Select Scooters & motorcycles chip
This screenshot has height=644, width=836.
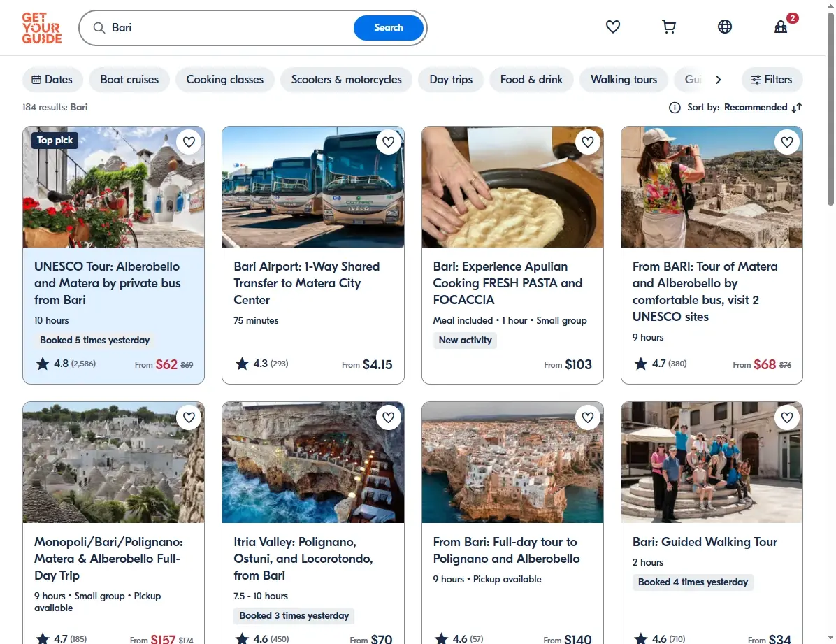[x=346, y=80]
